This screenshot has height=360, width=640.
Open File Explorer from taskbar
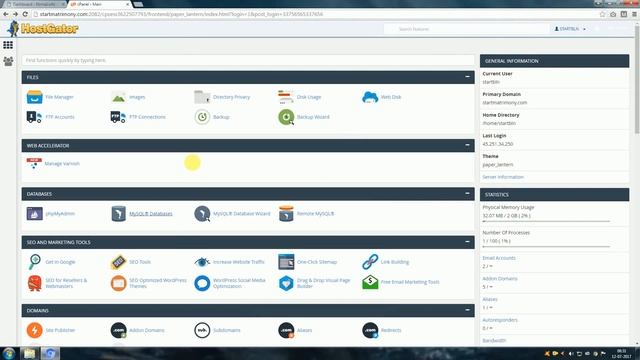point(29,353)
